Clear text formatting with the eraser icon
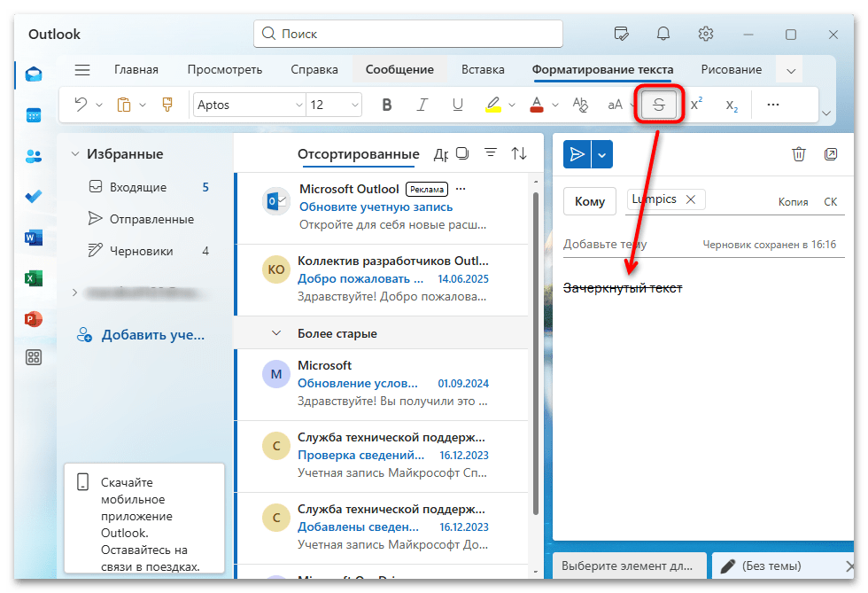Viewport: 868px width, 593px height. (x=580, y=105)
